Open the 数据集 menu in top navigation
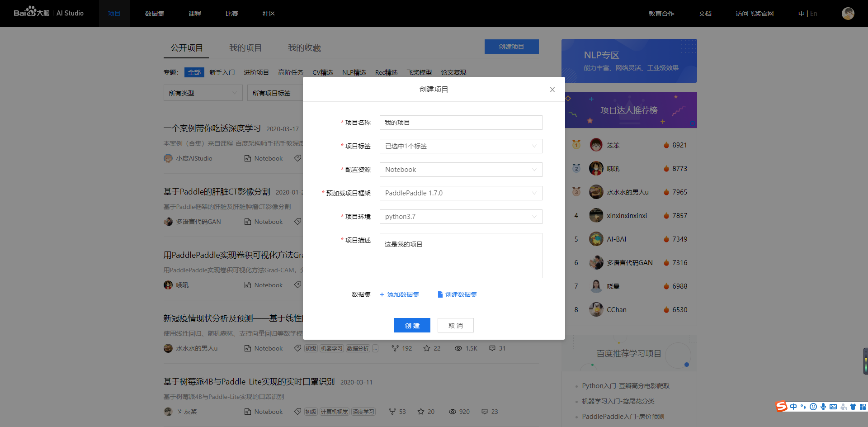The image size is (868, 427). tap(155, 14)
